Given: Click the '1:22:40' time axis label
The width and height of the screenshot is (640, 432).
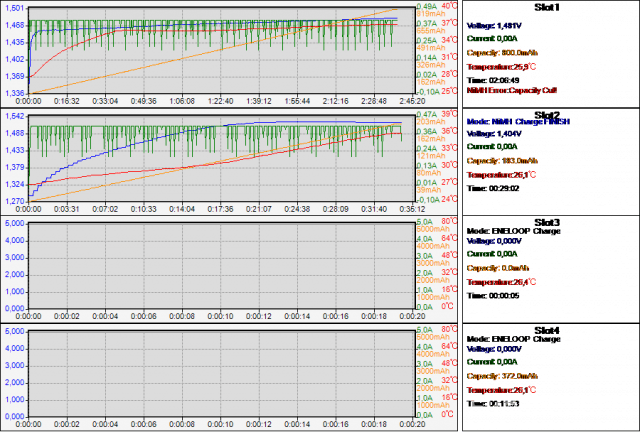Looking at the screenshot, I should 220,101.
